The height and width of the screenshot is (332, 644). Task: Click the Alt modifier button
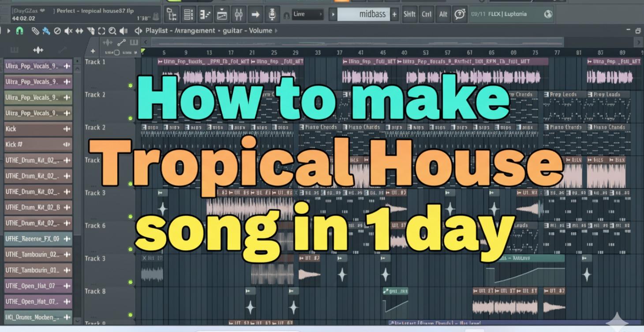[443, 14]
